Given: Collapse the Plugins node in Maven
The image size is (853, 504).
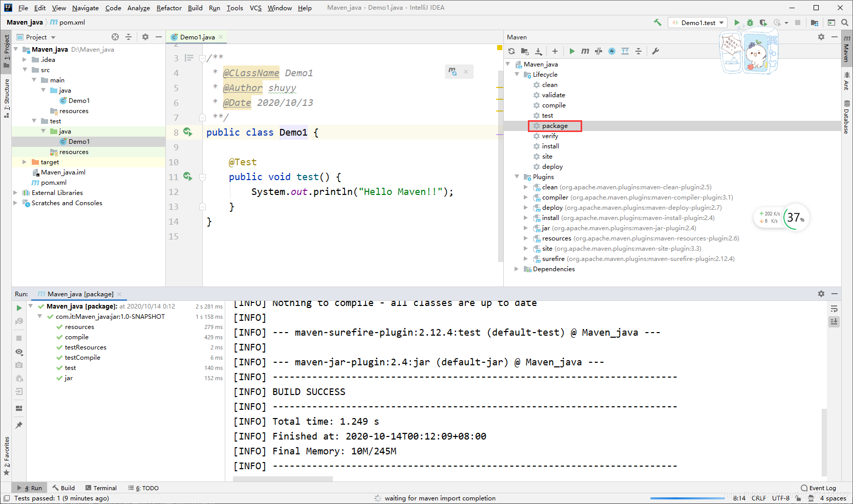Looking at the screenshot, I should click(517, 177).
